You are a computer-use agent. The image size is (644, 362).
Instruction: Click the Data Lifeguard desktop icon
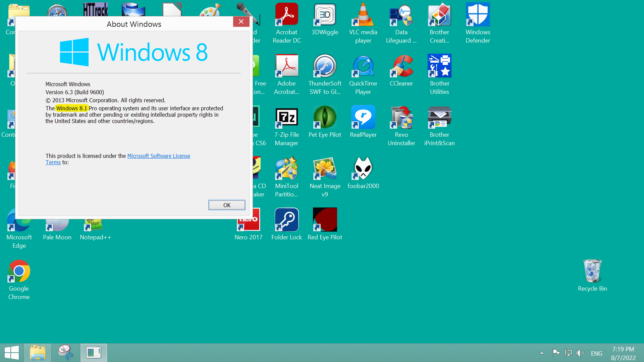tap(401, 23)
